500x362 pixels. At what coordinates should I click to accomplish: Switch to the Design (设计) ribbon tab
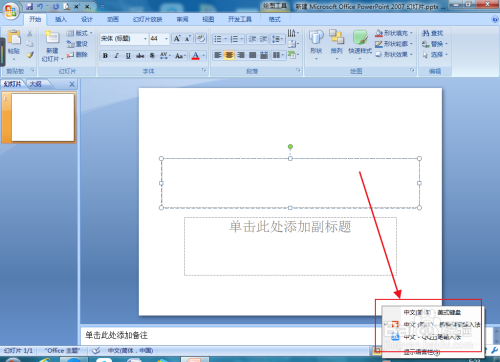point(87,19)
